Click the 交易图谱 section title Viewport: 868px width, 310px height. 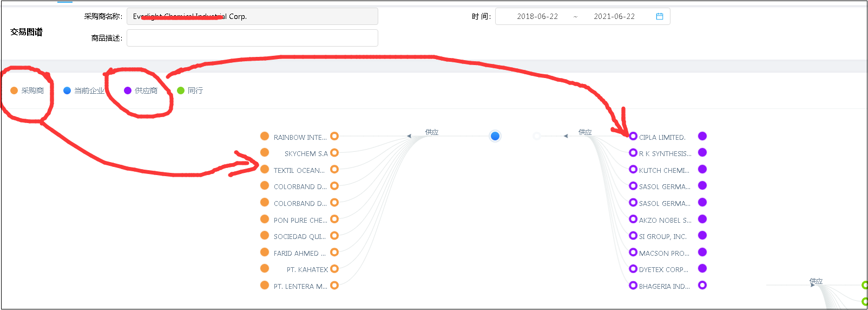pyautogui.click(x=26, y=32)
